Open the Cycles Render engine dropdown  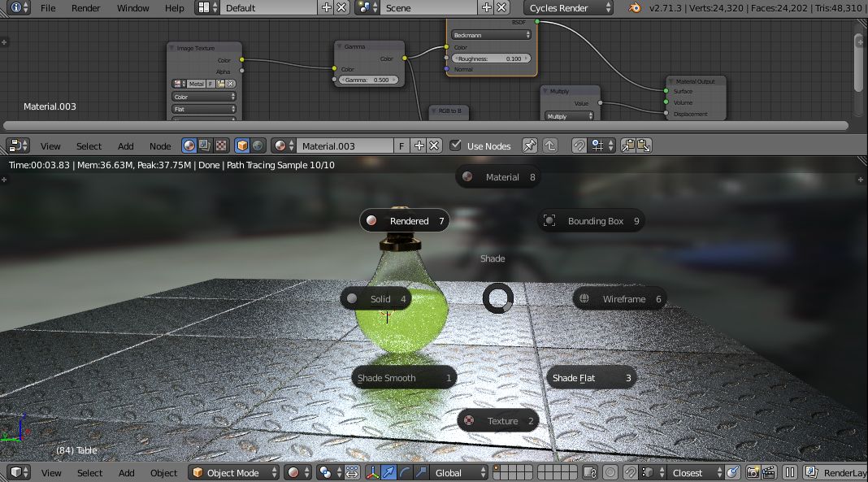(x=568, y=8)
